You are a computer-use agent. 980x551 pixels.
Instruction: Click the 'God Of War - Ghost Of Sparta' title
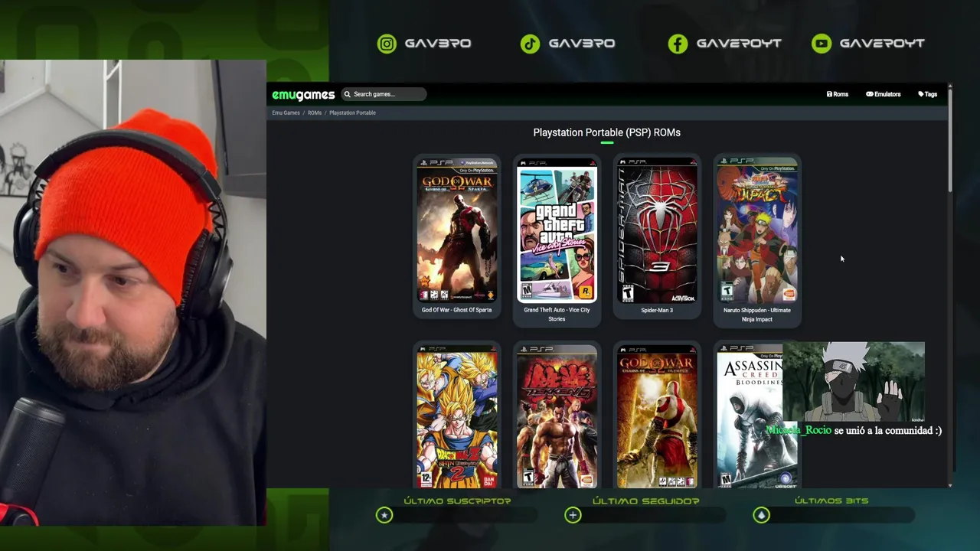(456, 310)
